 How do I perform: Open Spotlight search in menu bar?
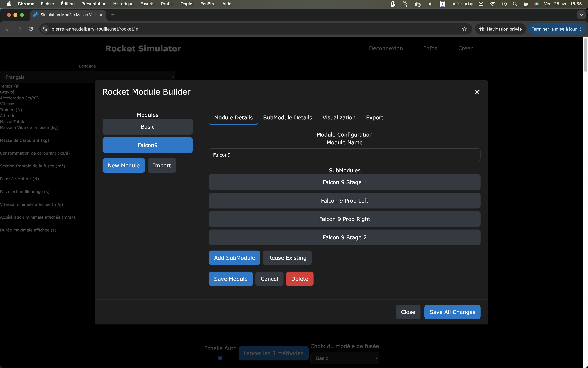(x=515, y=4)
